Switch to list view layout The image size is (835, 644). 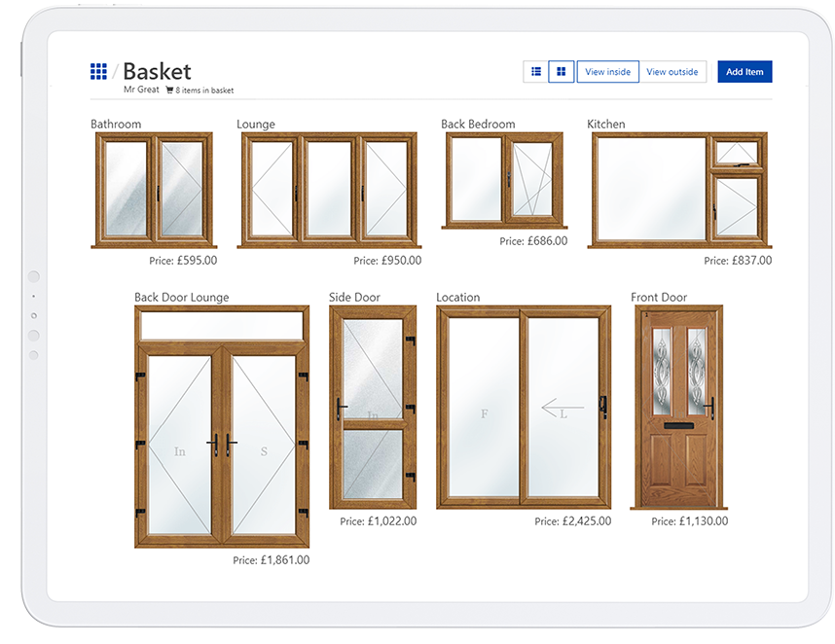[x=535, y=72]
